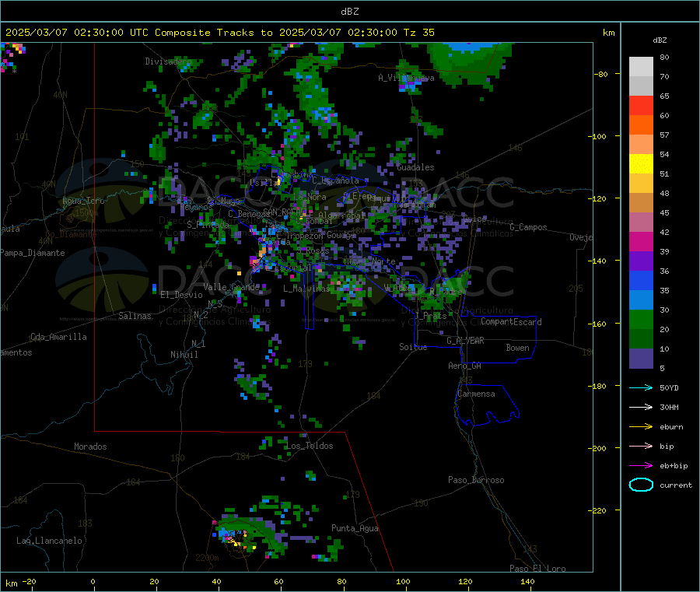
Task: Click the Soitue place label
Action: pyautogui.click(x=413, y=347)
